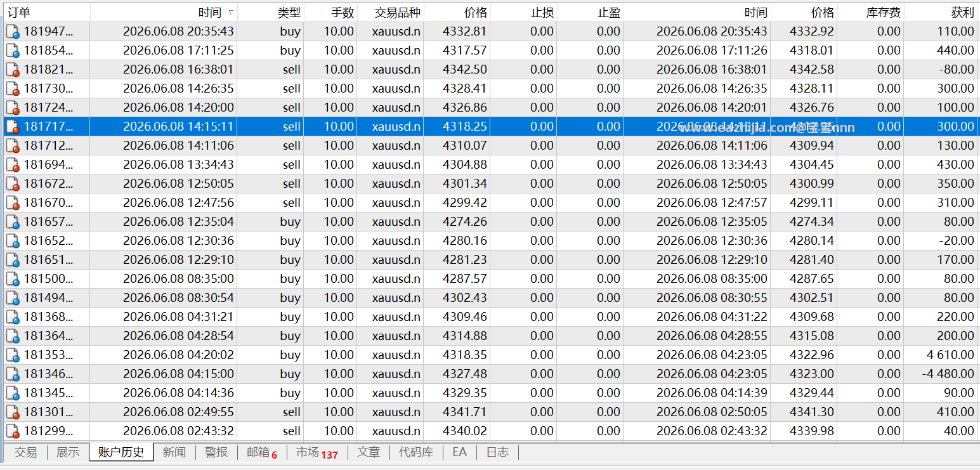Select the order icon at 04:15:00
This screenshot has width=980, height=470.
click(x=12, y=374)
